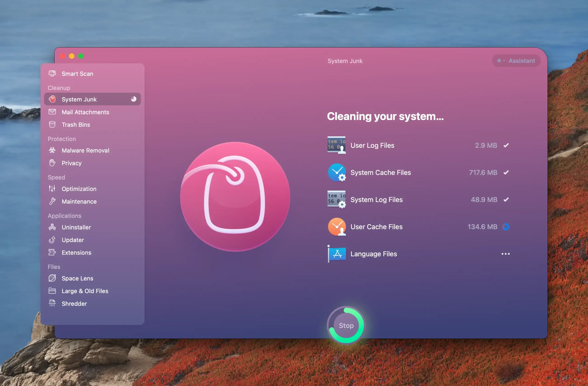Click the User Cache Files spinner

coord(506,227)
